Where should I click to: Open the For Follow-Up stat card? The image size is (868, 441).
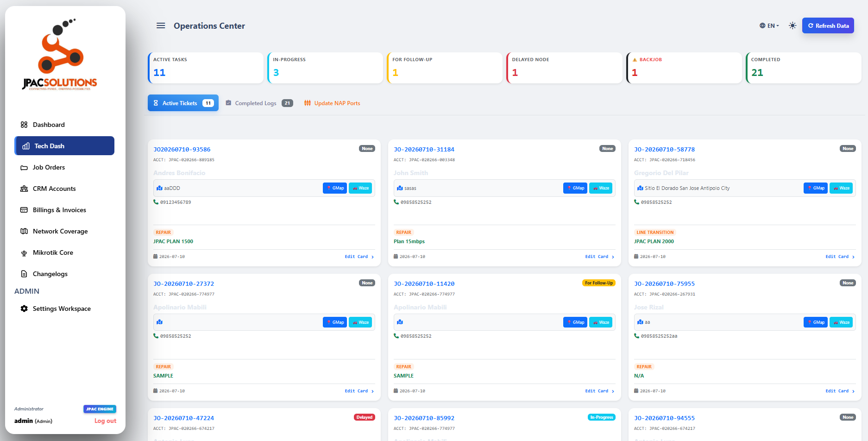click(445, 68)
